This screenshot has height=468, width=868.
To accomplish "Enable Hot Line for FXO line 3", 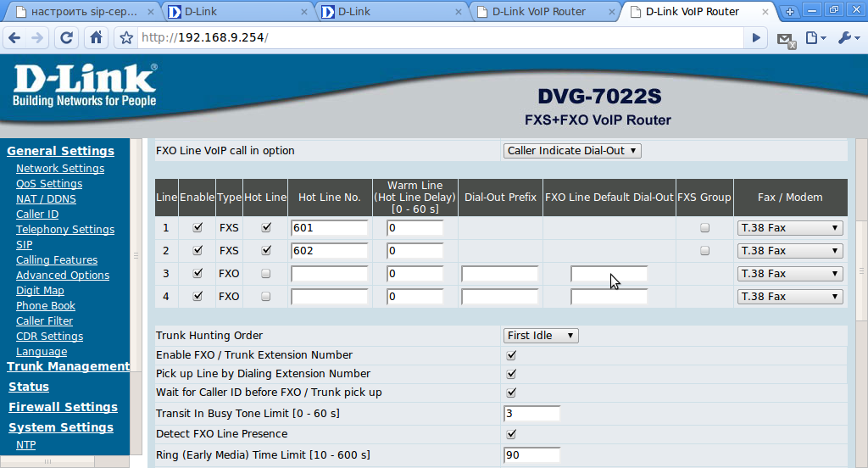I will 265,274.
